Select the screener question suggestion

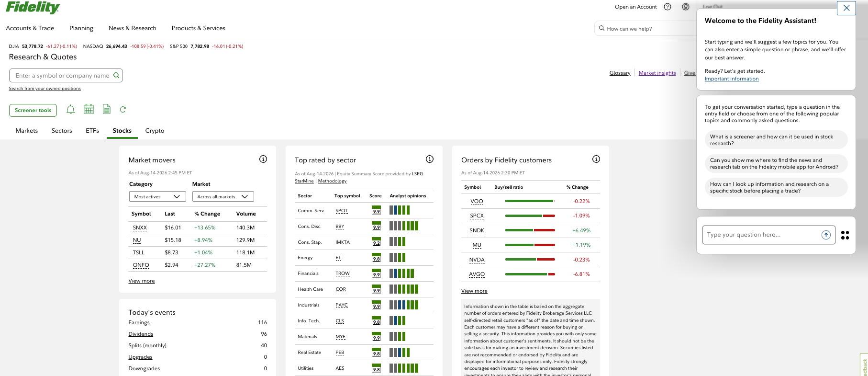pos(776,140)
